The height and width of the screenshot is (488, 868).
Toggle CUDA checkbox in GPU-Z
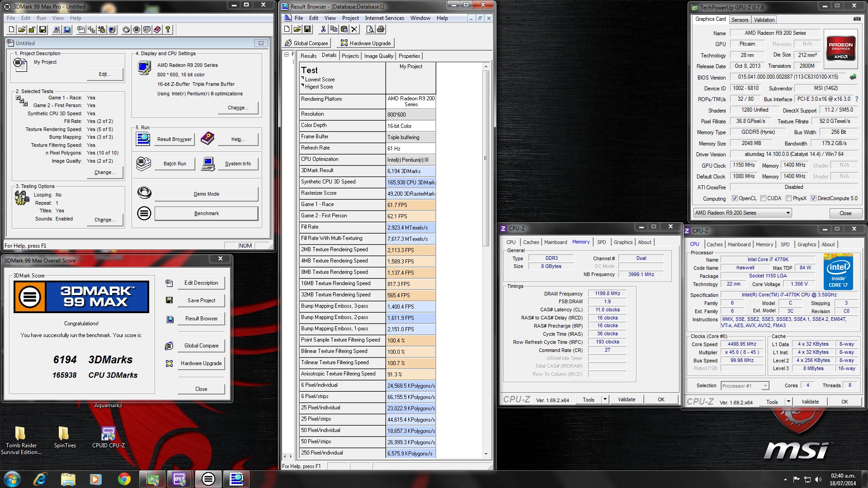[x=763, y=198]
